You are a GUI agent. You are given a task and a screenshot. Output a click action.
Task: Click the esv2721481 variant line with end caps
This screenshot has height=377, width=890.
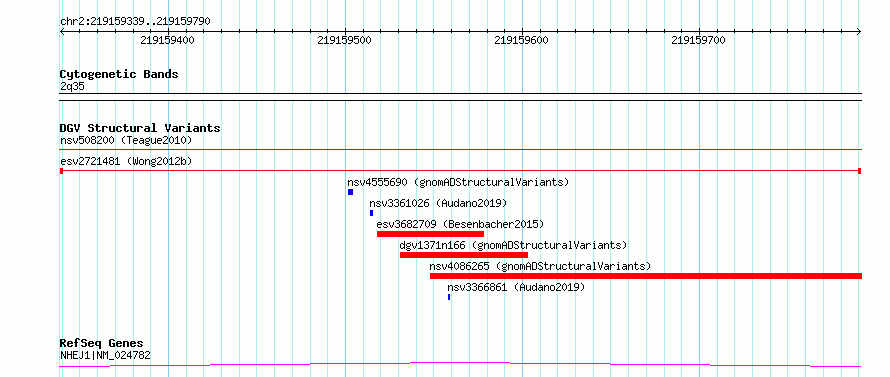coord(461,170)
